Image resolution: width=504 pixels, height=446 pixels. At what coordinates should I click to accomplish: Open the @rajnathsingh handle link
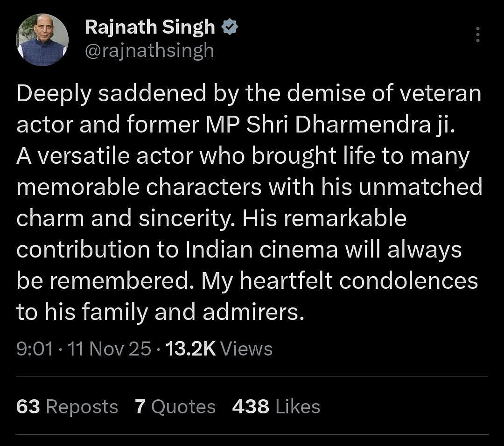click(x=149, y=50)
